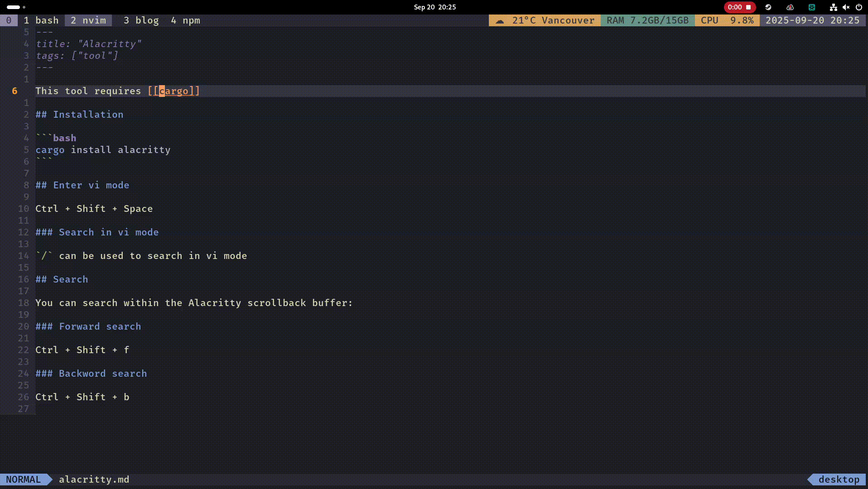The width and height of the screenshot is (868, 489).
Task: Open the wired network status icon
Action: tap(833, 7)
